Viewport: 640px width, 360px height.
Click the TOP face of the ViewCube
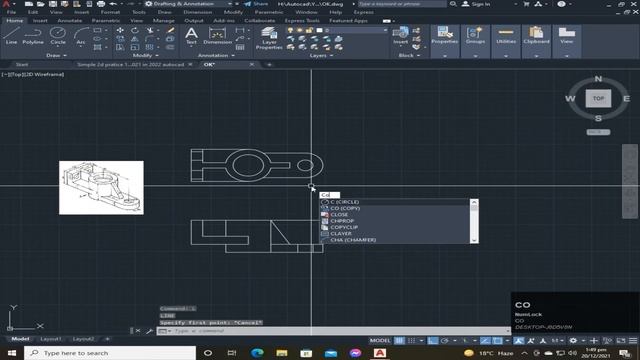598,98
